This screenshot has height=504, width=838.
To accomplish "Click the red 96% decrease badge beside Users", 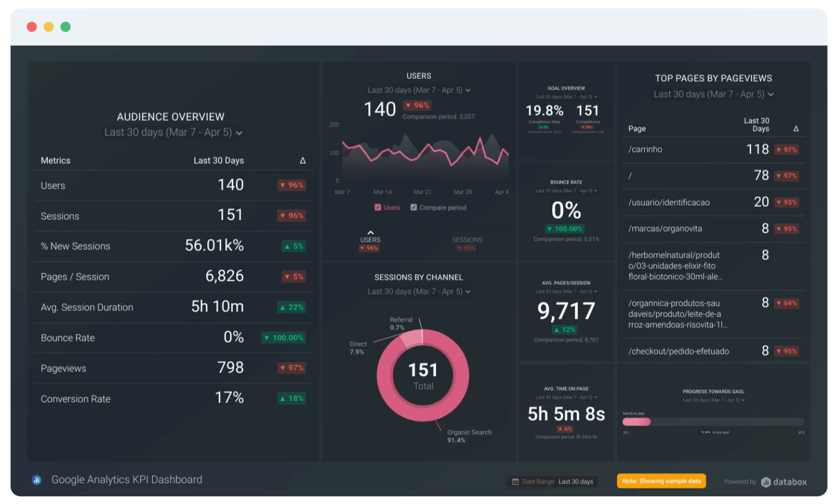I will 291,185.
